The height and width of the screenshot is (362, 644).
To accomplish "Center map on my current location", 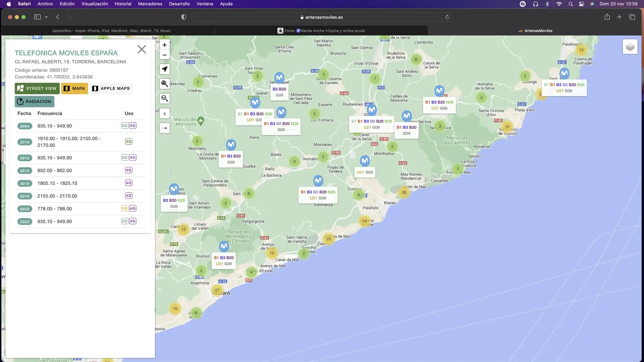I will click(165, 69).
